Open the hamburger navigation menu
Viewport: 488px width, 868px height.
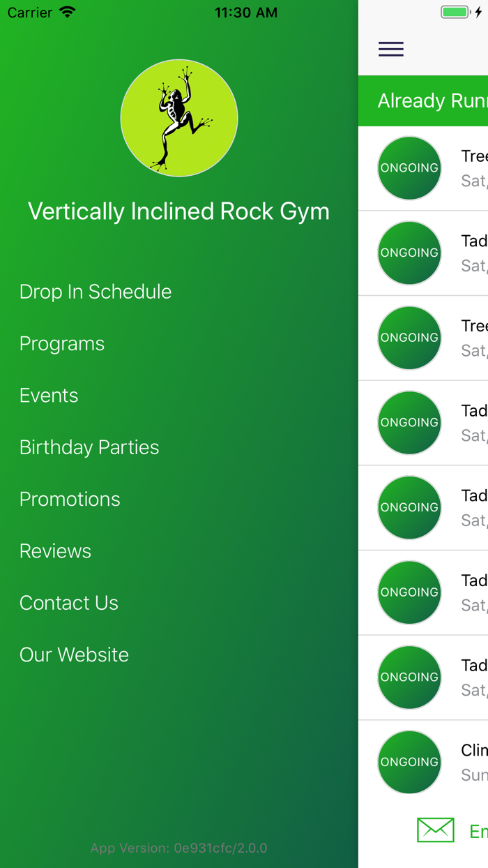coord(390,49)
